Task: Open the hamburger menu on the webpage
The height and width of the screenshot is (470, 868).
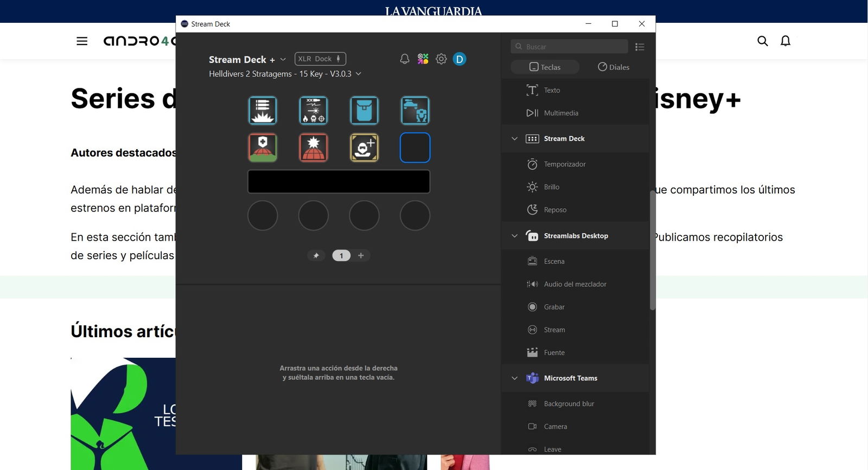Action: tap(82, 41)
